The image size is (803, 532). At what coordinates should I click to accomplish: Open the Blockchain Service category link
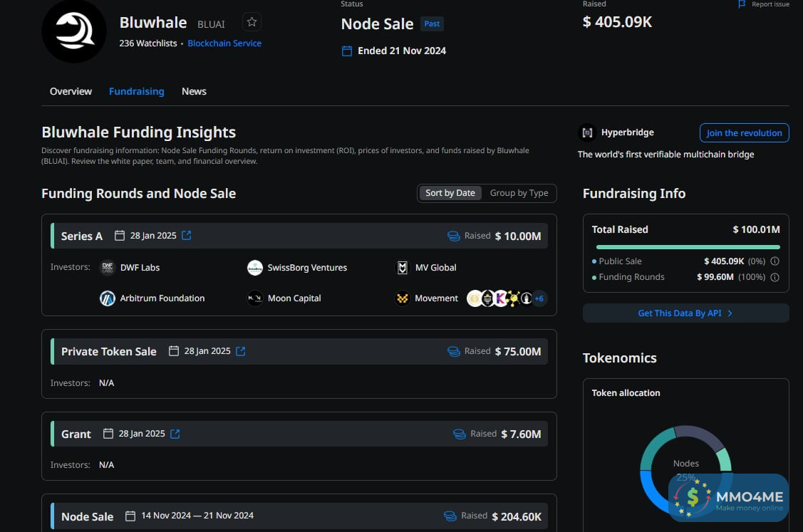click(224, 43)
